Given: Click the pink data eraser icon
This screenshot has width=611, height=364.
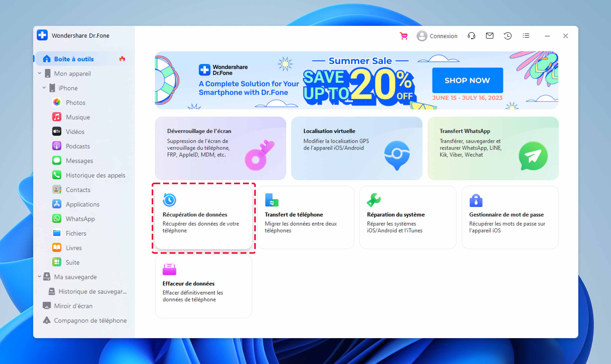Looking at the screenshot, I should click(x=169, y=269).
